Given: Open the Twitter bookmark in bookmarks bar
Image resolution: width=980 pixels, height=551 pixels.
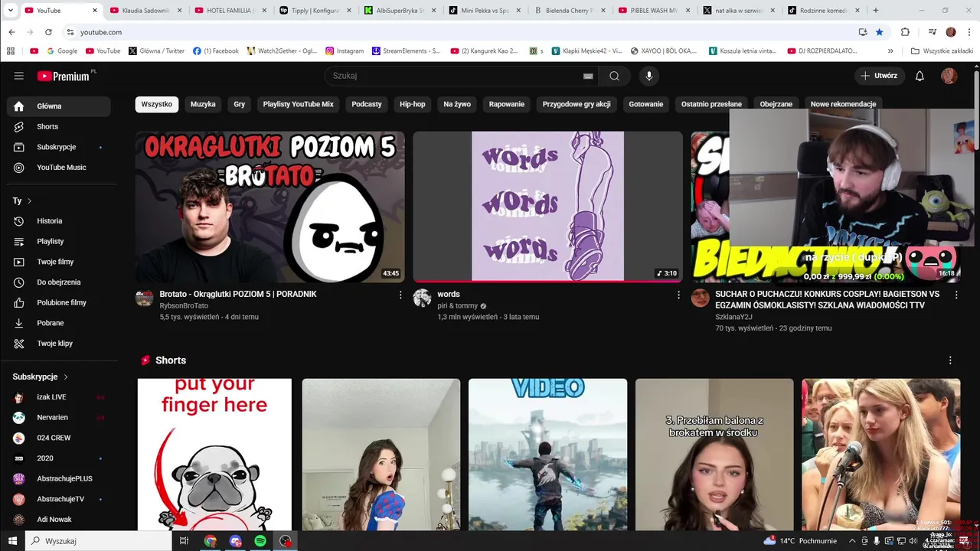Looking at the screenshot, I should 157,51.
